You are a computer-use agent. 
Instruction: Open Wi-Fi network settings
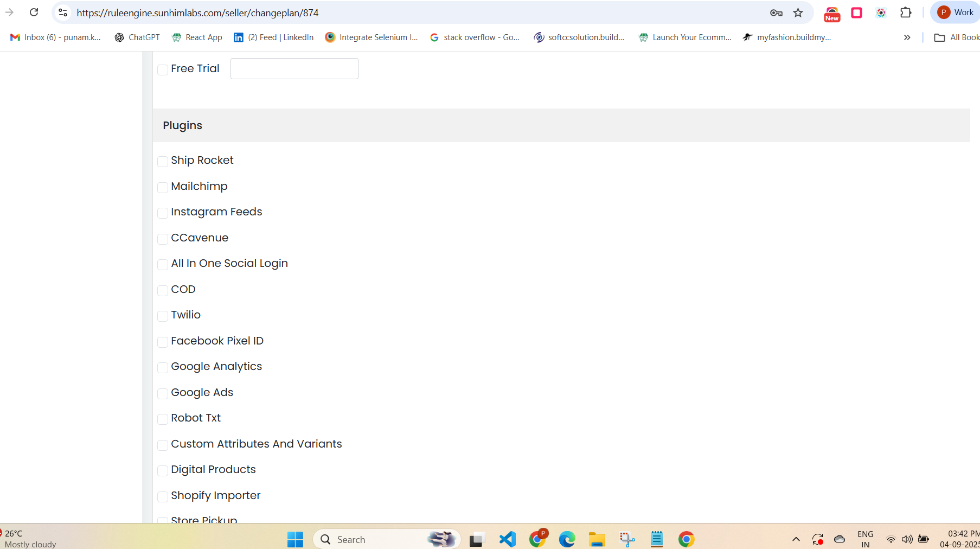coord(891,539)
